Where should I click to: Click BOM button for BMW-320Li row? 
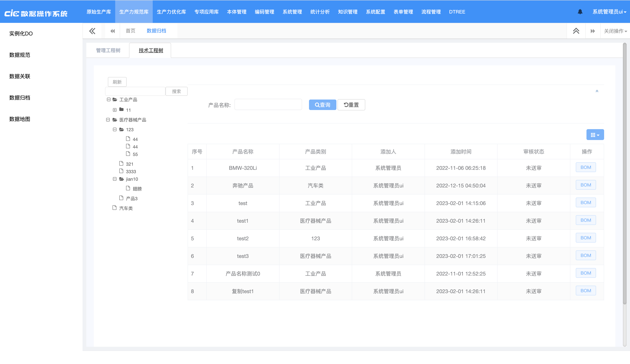586,167
